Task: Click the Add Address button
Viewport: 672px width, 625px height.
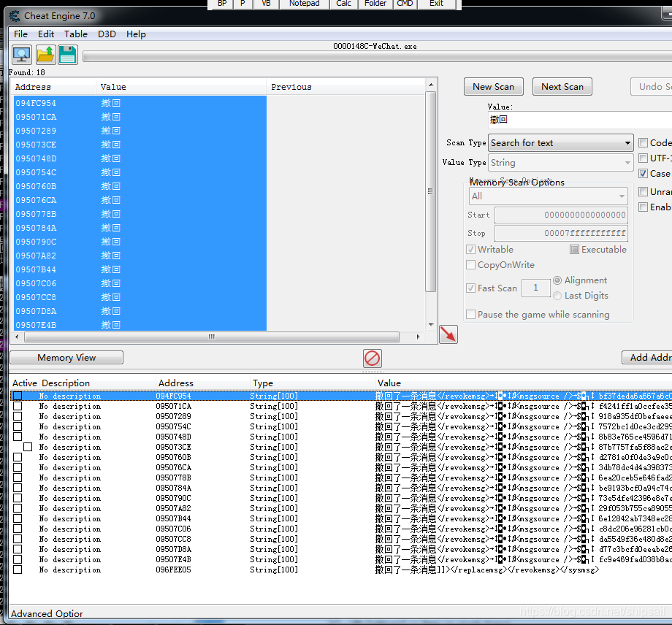Action: pos(648,358)
